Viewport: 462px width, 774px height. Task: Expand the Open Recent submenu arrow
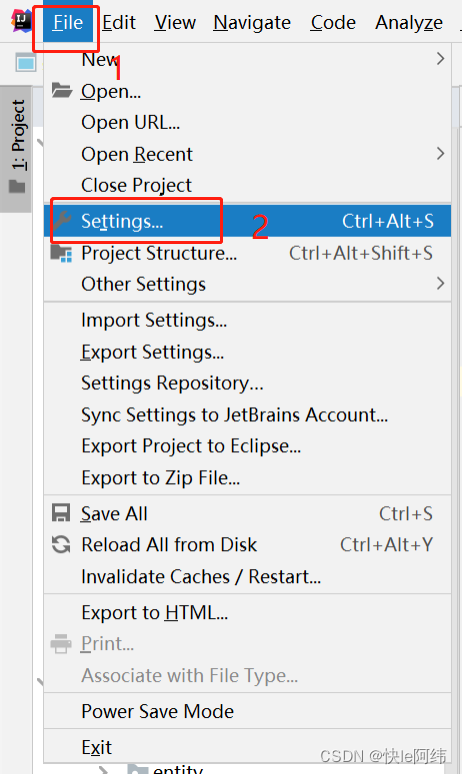(x=440, y=154)
